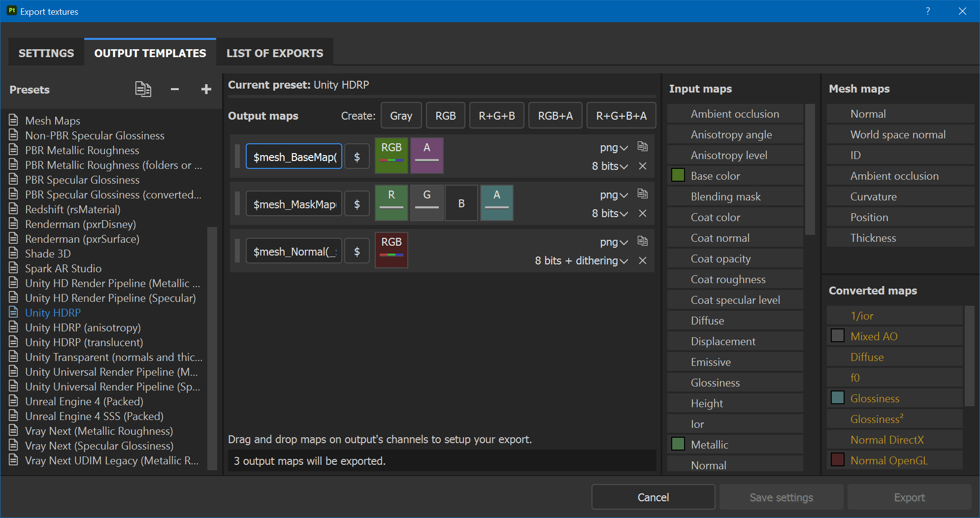Remove preset using the minus icon
Viewport: 980px width, 518px height.
(175, 89)
